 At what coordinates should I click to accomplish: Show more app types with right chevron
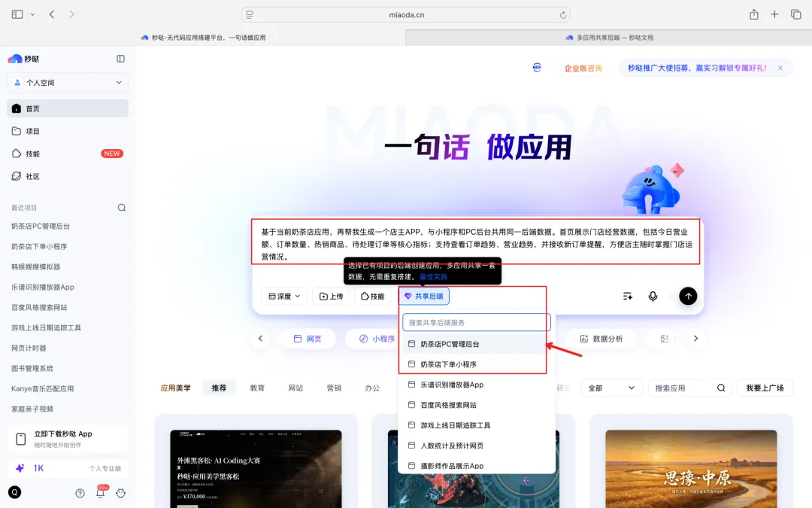click(x=695, y=339)
